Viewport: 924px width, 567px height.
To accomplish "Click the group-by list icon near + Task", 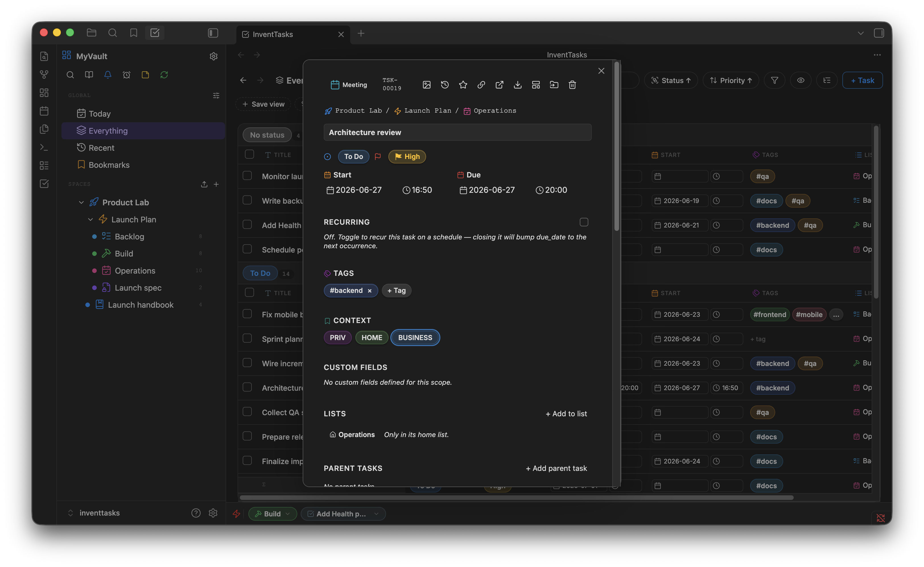I will (827, 80).
